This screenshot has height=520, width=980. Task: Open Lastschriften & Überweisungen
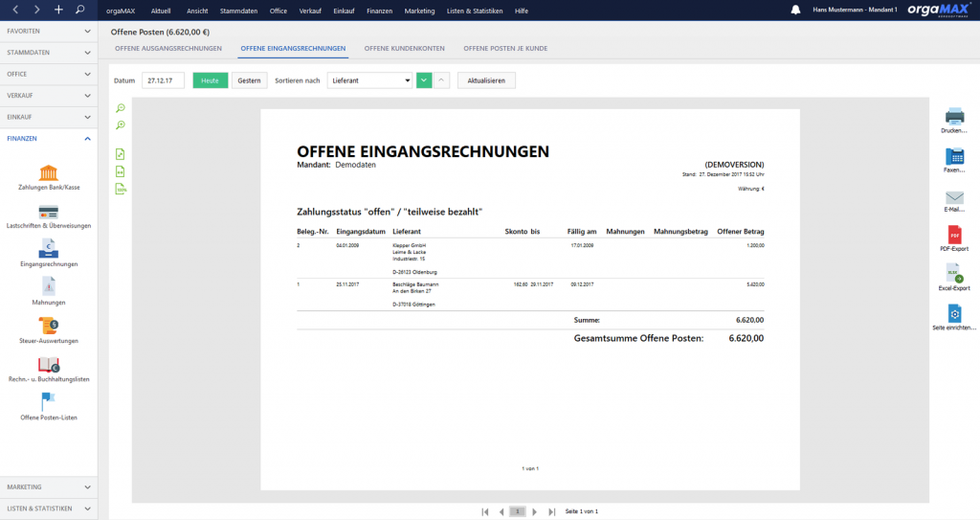49,216
